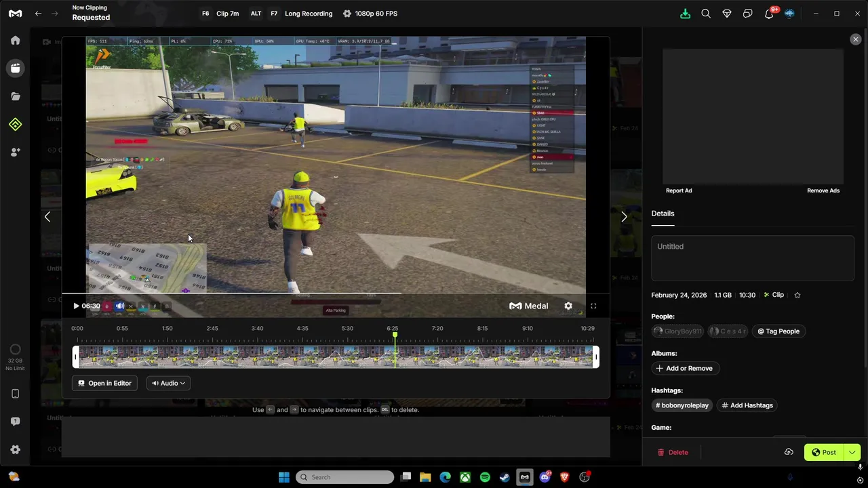
Task: Click Add Hashtags button
Action: coord(747,405)
